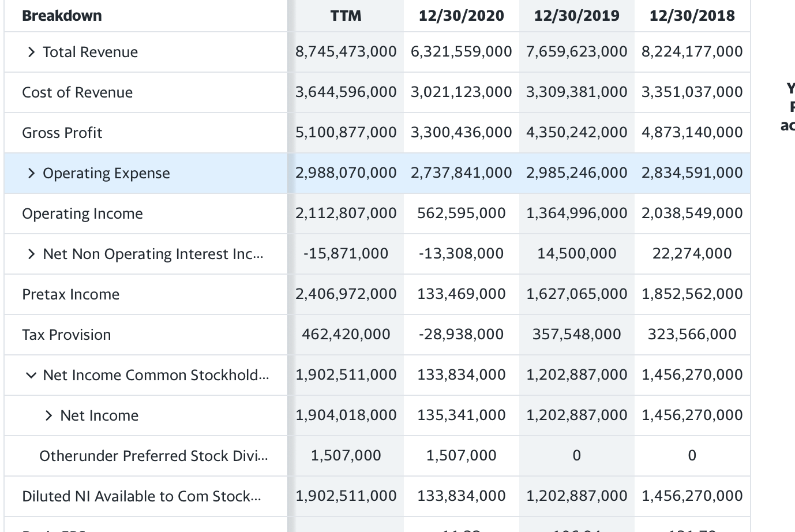
Task: Click the Pretax Income row label
Action: pyautogui.click(x=70, y=294)
